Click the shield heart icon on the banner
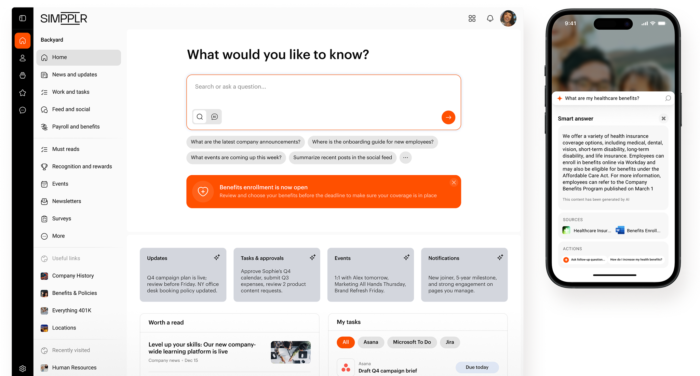Screen dimensions: 700x376 tap(203, 192)
